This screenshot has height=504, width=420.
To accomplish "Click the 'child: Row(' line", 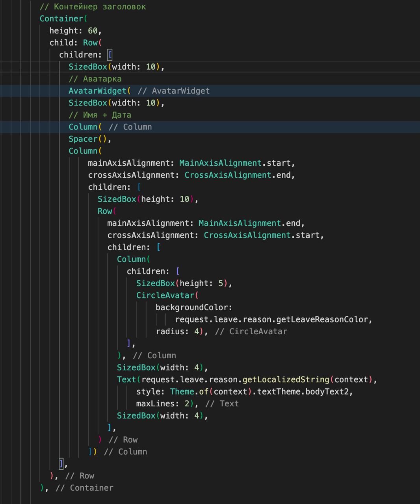I will (76, 43).
